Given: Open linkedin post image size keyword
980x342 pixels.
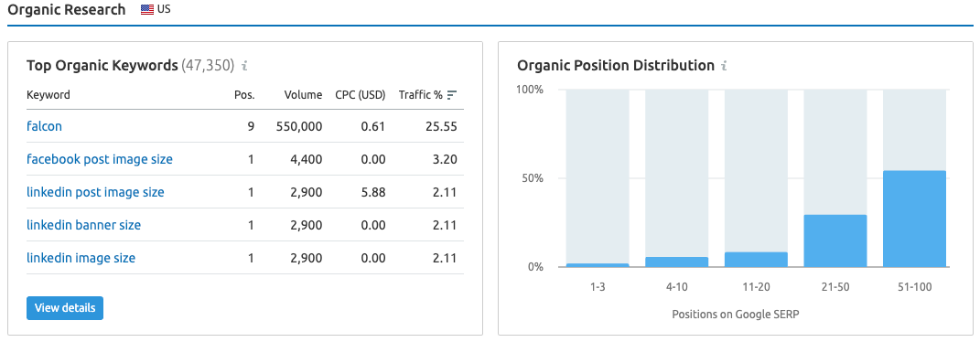Looking at the screenshot, I should (x=96, y=192).
